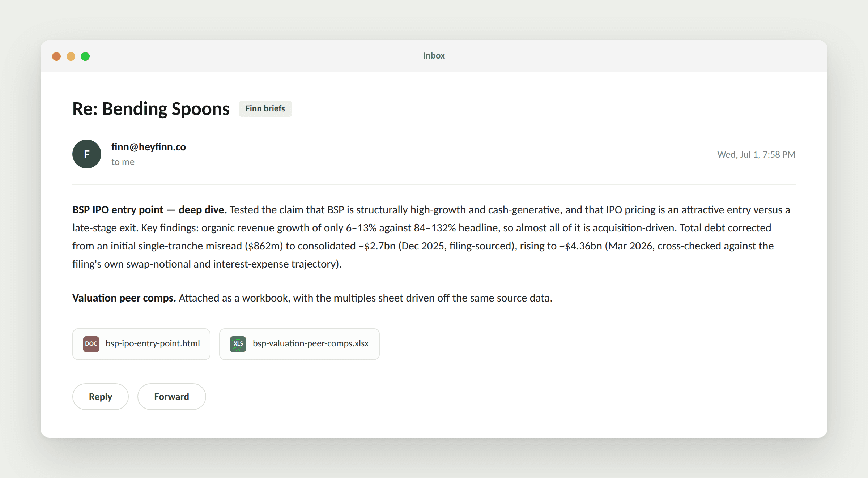Click the yellow minimize window button
Image resolution: width=868 pixels, height=478 pixels.
coord(71,56)
